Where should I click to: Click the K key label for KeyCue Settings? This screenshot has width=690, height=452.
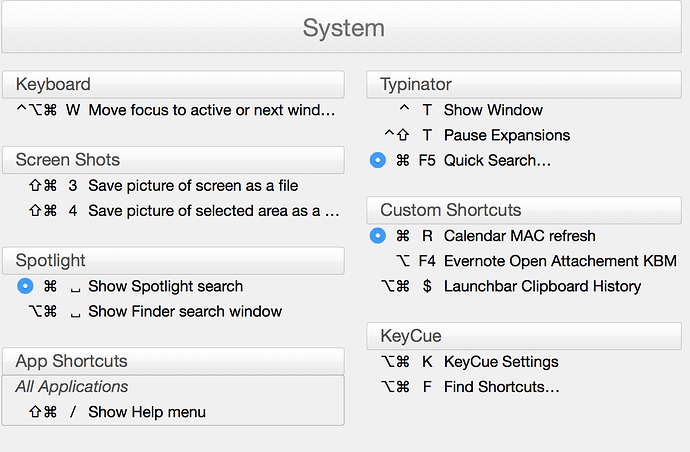click(427, 362)
